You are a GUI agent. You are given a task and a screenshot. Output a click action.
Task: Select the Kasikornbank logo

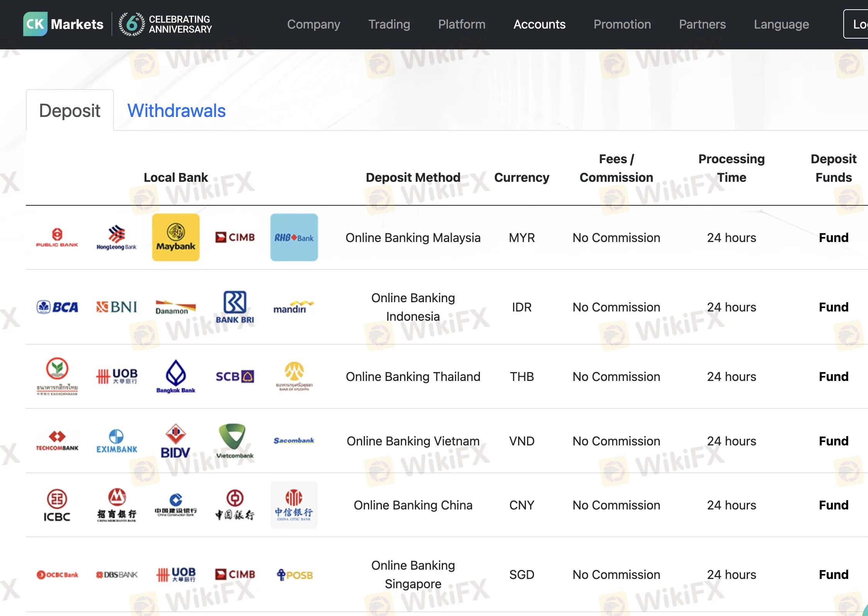57,376
